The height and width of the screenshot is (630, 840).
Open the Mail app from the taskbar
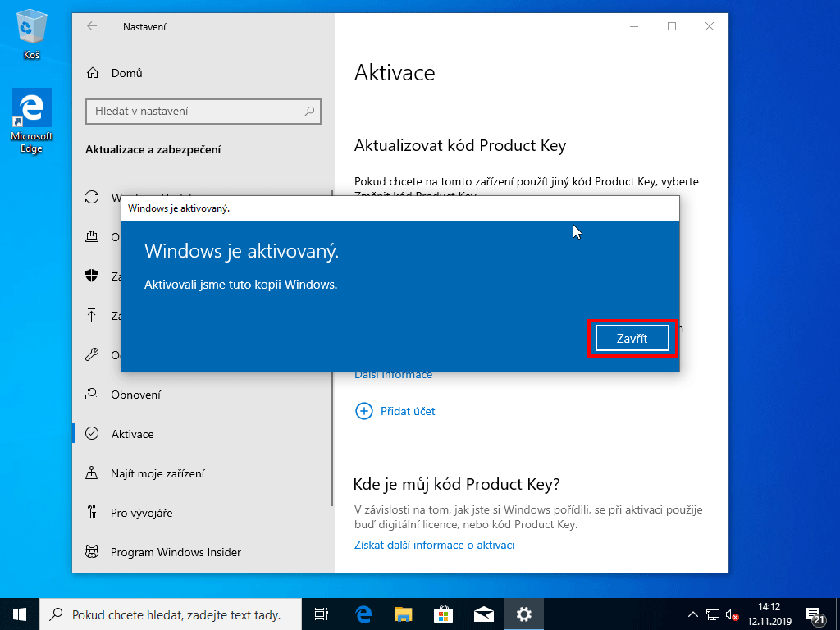coord(483,614)
